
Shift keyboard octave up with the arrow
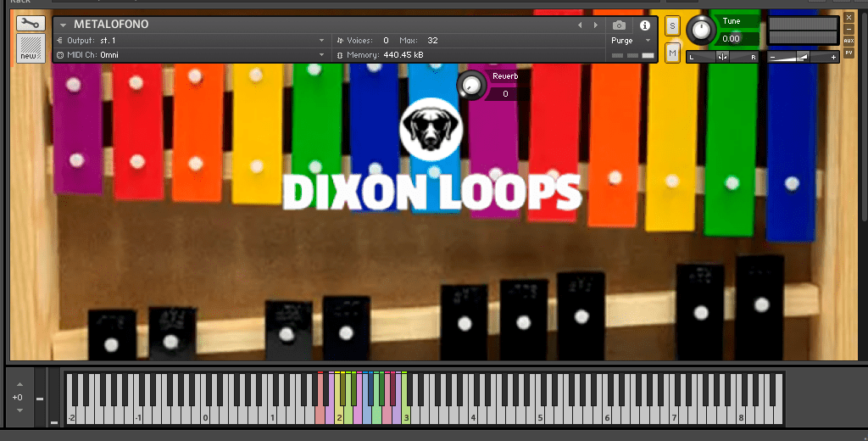tap(19, 384)
